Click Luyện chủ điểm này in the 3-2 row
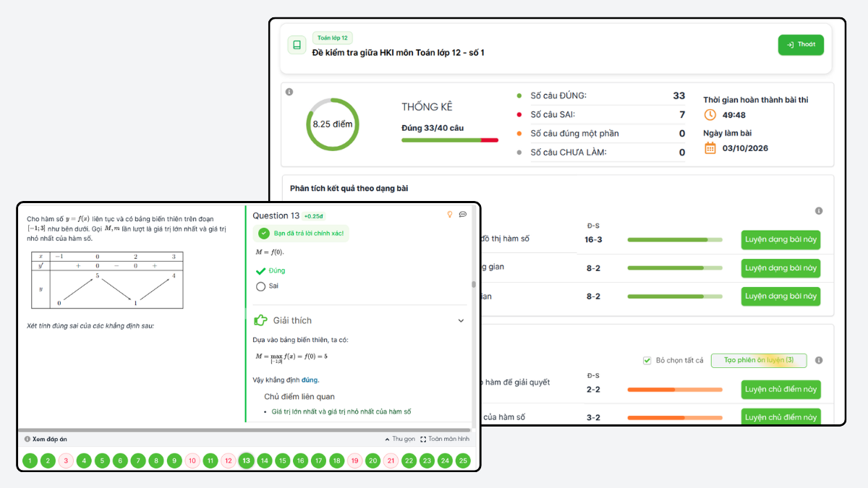Viewport: 868px width, 488px height. coord(781,417)
